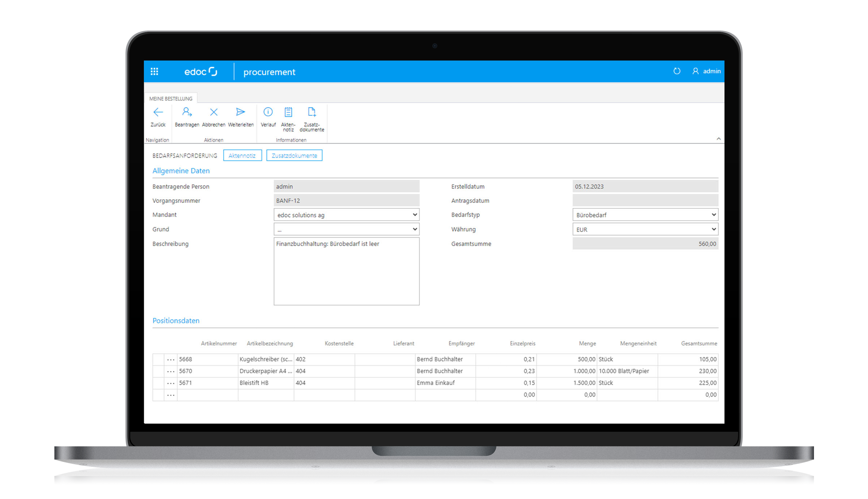Select the selector cell of row 5670
Viewport: 868px width, 499px height.
click(x=158, y=371)
